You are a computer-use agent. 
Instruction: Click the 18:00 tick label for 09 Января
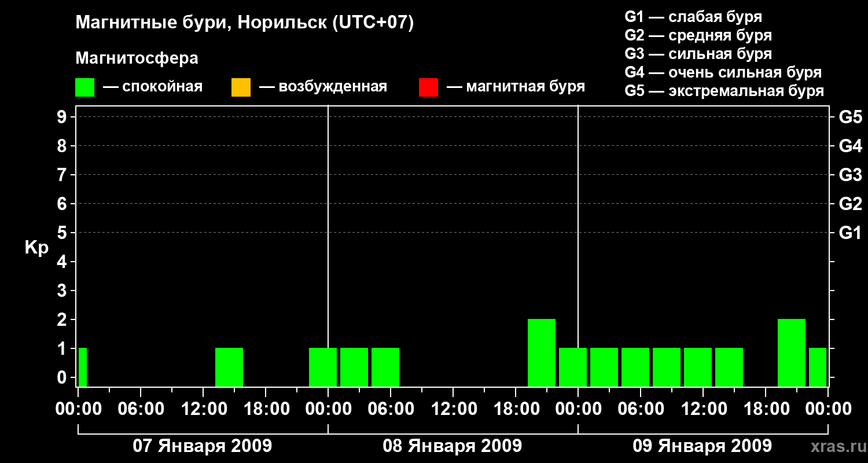click(x=766, y=409)
